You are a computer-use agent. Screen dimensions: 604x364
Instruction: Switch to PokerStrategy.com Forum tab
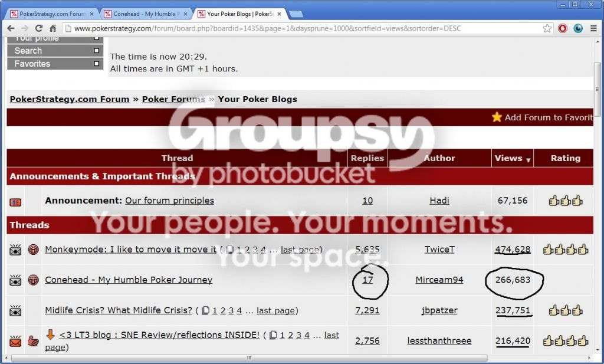[52, 14]
